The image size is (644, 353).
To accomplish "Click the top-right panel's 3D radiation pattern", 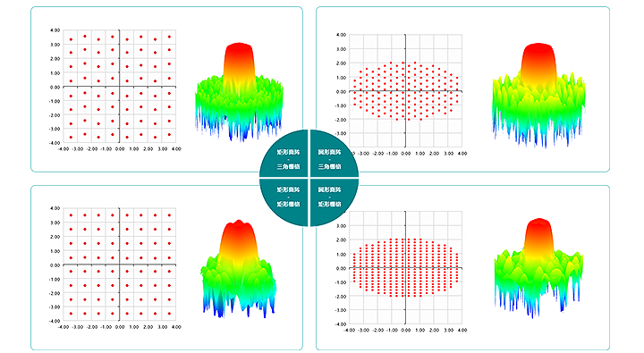I will coord(538,95).
